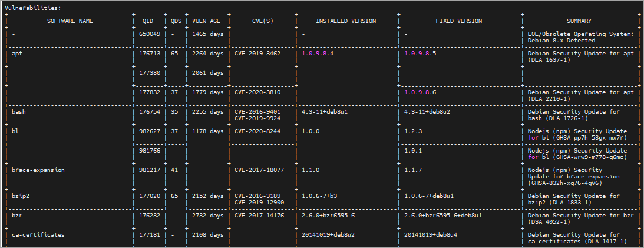The width and height of the screenshot is (644, 248).
Task: Select QID 177020
Action: tap(149, 196)
